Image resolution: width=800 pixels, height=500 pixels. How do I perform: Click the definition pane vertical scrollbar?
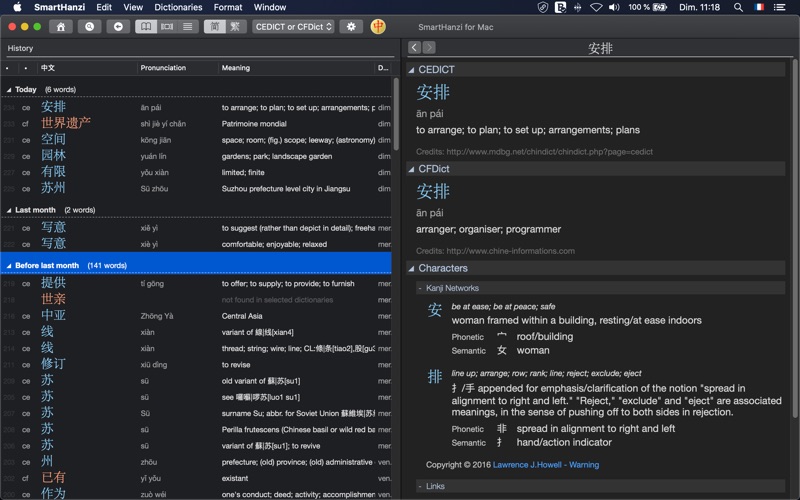pos(794,240)
